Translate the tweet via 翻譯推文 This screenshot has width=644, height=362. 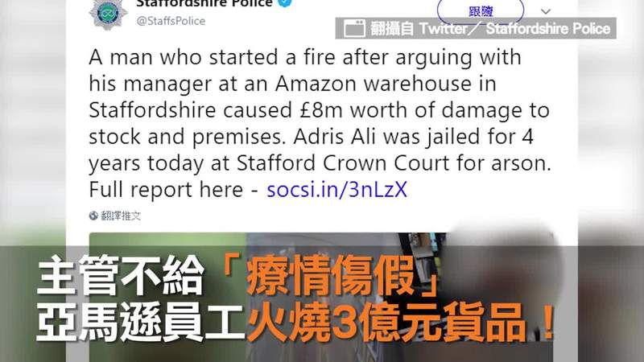tap(122, 216)
